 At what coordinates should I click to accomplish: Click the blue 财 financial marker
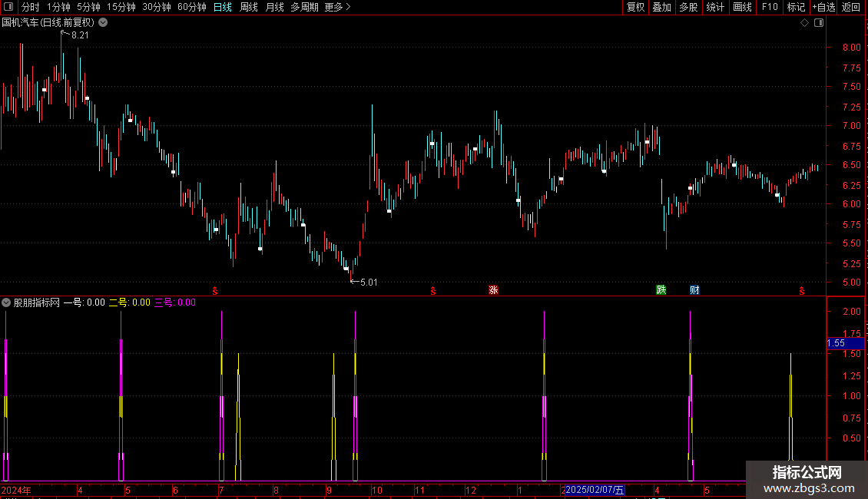(x=694, y=290)
